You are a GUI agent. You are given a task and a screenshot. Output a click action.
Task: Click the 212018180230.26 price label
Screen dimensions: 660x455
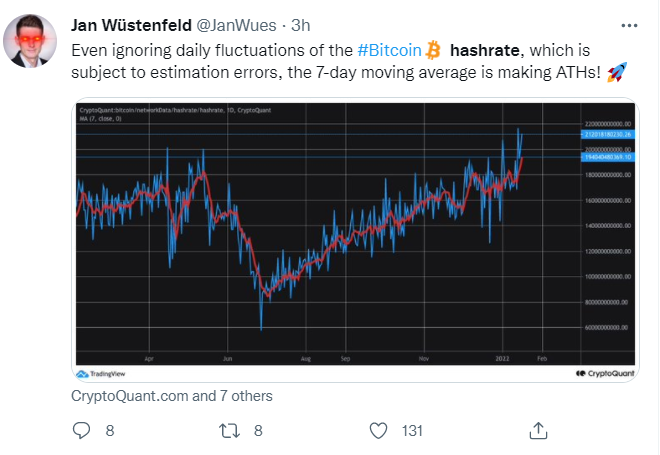[x=608, y=134]
